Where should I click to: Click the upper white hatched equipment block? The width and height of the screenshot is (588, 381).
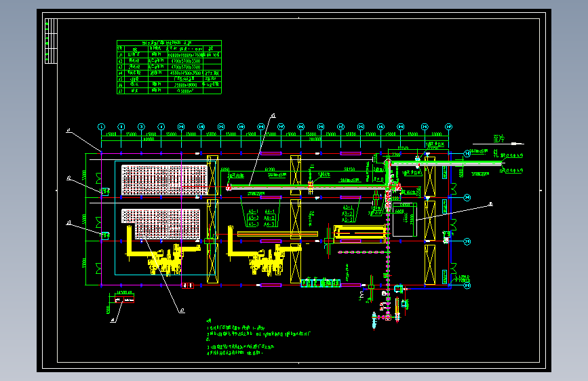click(x=165, y=180)
